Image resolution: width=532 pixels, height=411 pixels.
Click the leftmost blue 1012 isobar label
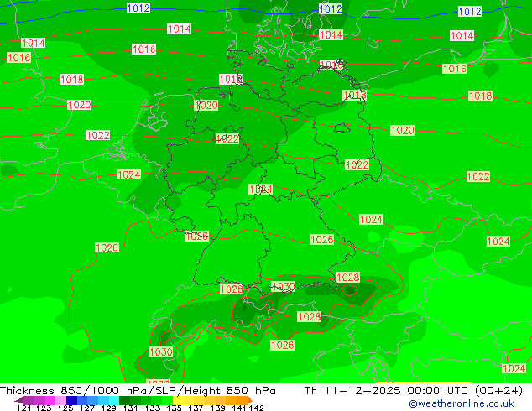pos(138,8)
